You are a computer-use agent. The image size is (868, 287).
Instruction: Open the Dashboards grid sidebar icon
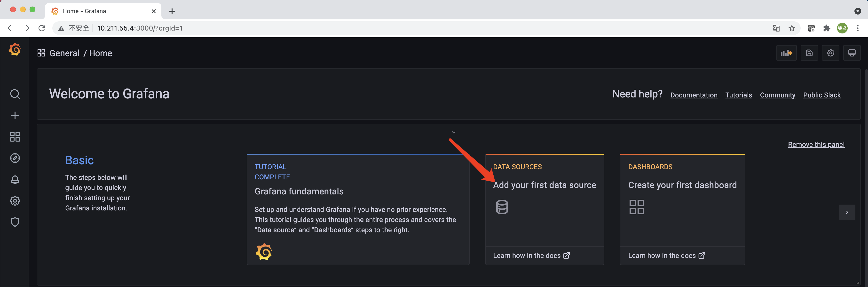click(x=15, y=136)
